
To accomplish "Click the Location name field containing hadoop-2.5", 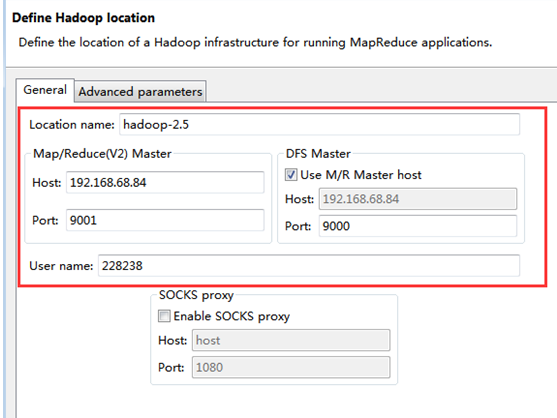I will (x=319, y=124).
